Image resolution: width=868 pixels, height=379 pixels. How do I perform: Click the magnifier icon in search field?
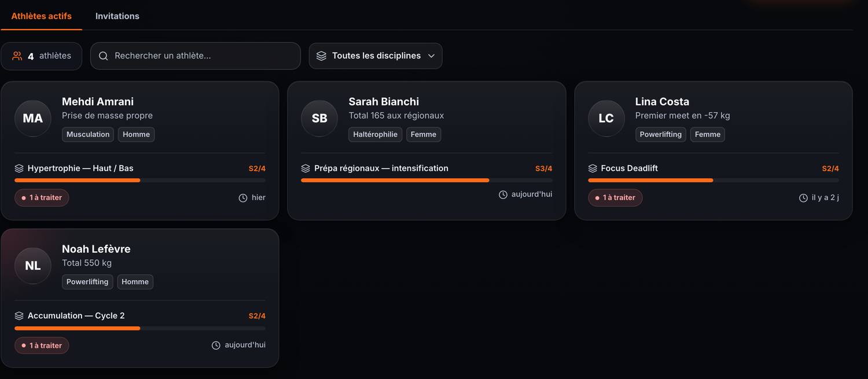coord(104,56)
